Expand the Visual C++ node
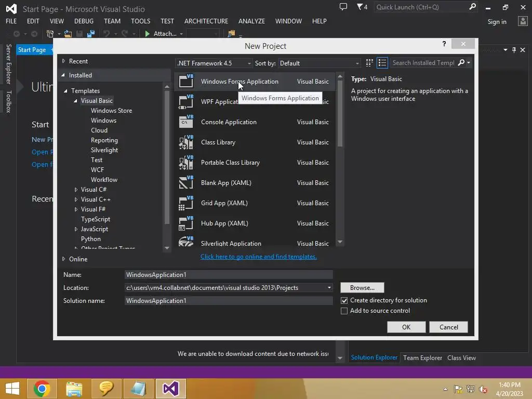The height and width of the screenshot is (399, 532). tap(76, 199)
